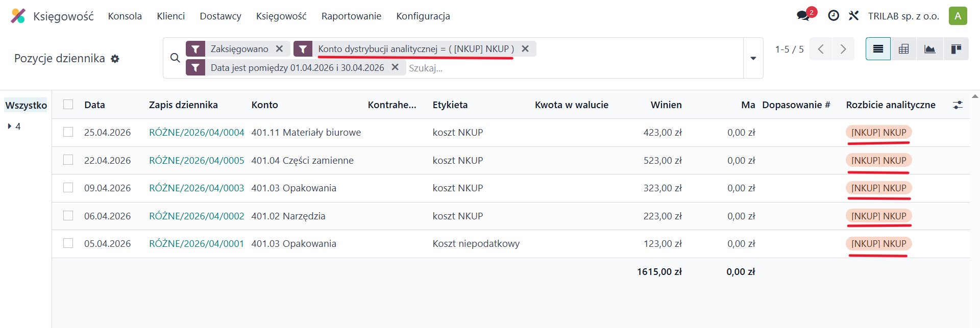
Task: Sort by the Zapis dziennika column header
Action: pyautogui.click(x=183, y=105)
